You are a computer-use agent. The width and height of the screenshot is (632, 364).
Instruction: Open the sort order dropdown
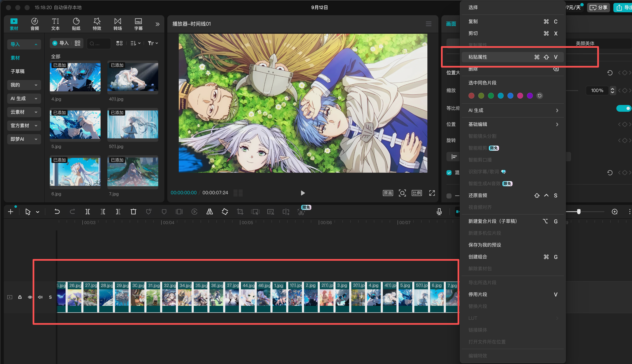pos(135,43)
